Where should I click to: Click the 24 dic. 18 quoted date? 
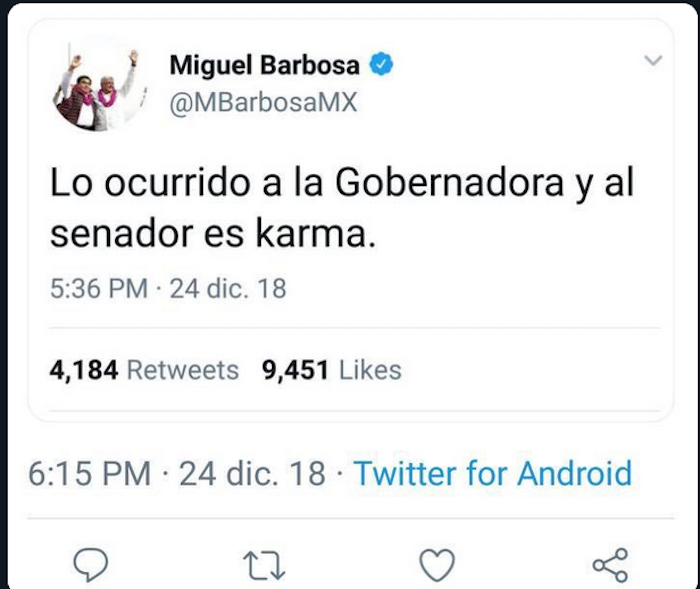pos(228,288)
